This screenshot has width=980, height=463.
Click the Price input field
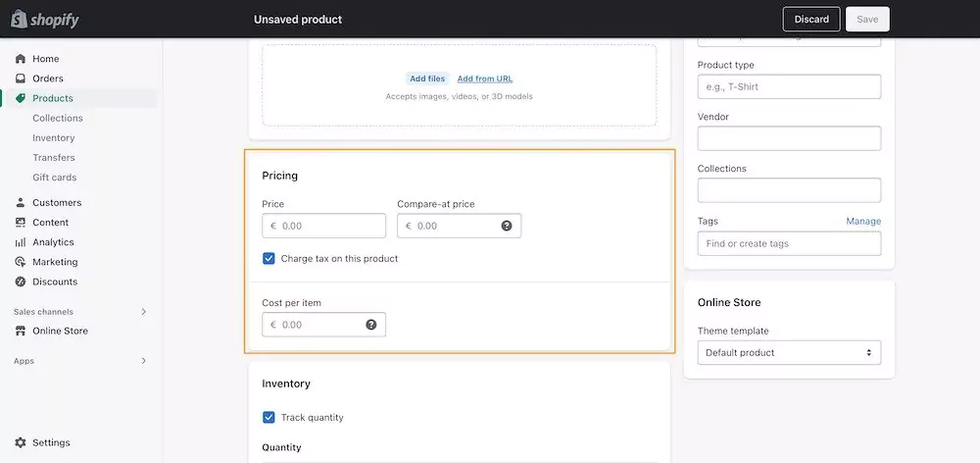(323, 226)
